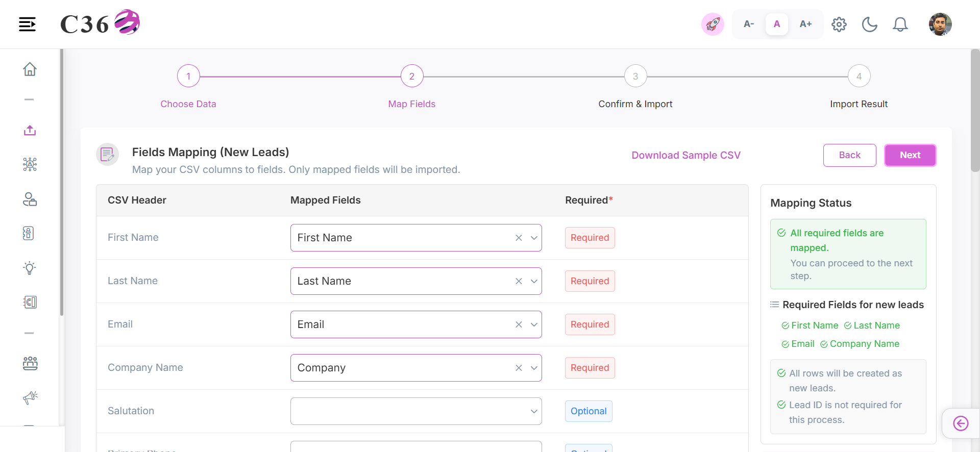980x452 pixels.
Task: Clear the Last Name mapping
Action: pyautogui.click(x=519, y=281)
